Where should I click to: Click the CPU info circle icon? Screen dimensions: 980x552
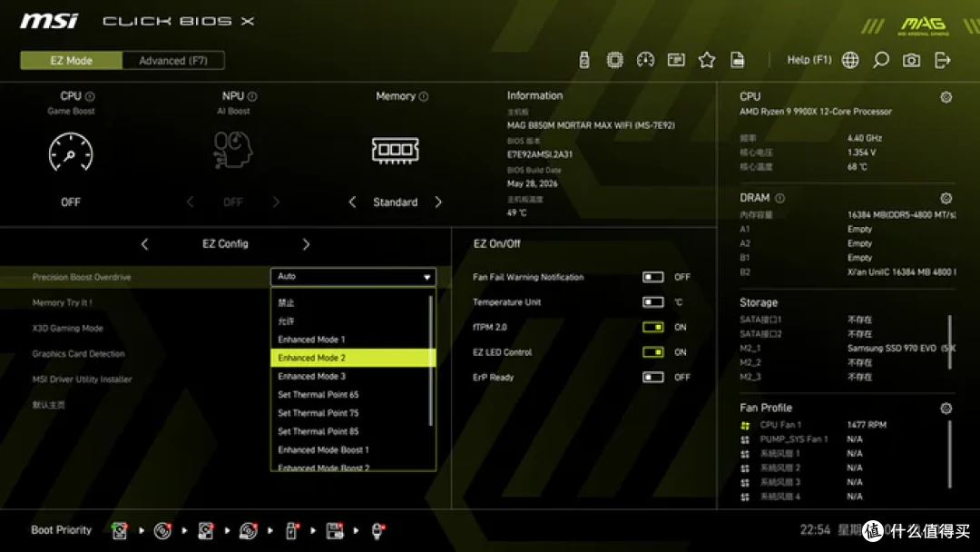(x=90, y=96)
